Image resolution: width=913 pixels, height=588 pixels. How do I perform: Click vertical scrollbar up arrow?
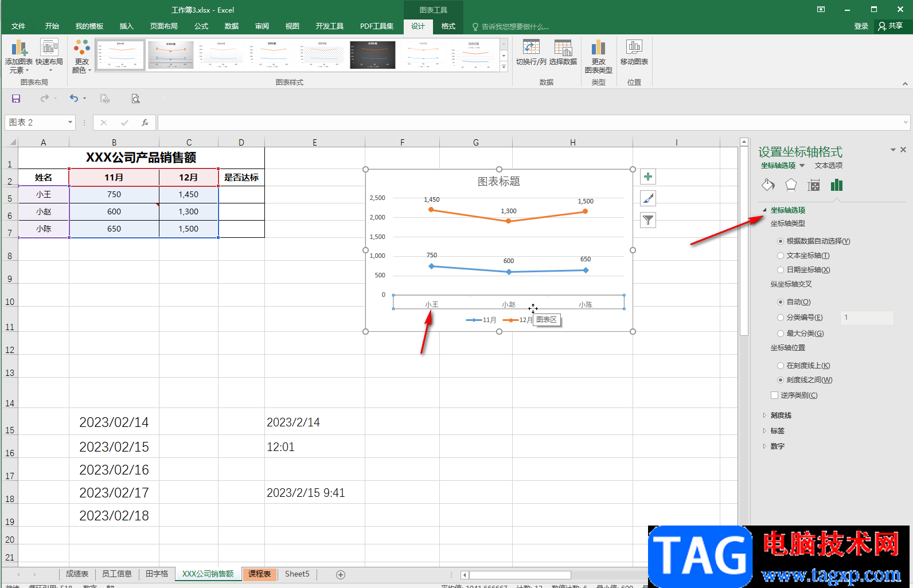point(744,142)
